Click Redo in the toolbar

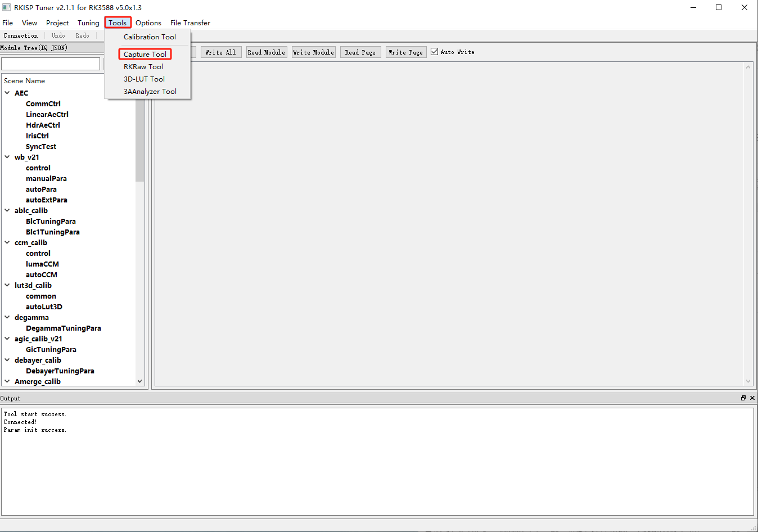pyautogui.click(x=83, y=35)
